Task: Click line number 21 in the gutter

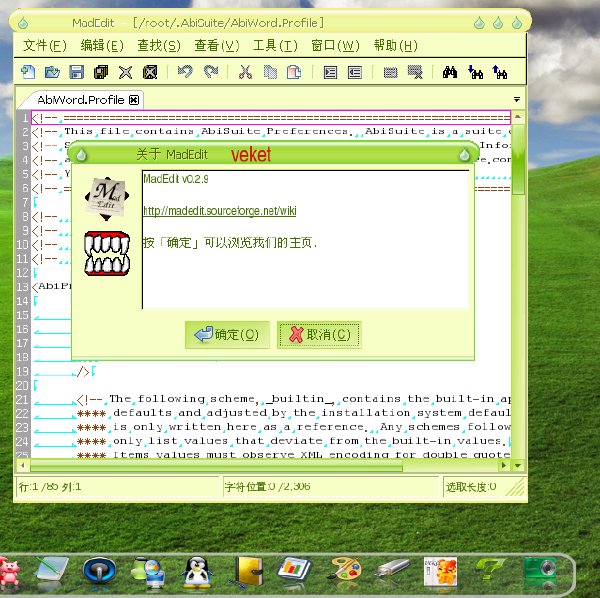Action: (x=22, y=399)
